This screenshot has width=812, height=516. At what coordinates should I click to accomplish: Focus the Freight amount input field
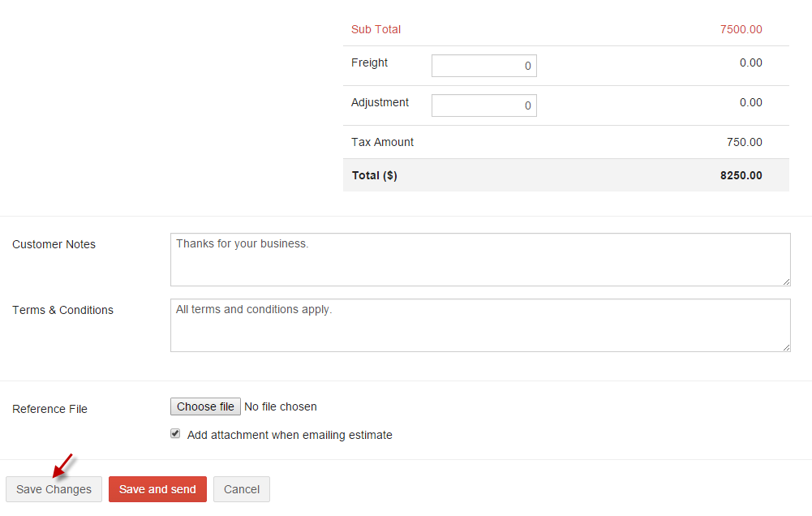pyautogui.click(x=484, y=66)
